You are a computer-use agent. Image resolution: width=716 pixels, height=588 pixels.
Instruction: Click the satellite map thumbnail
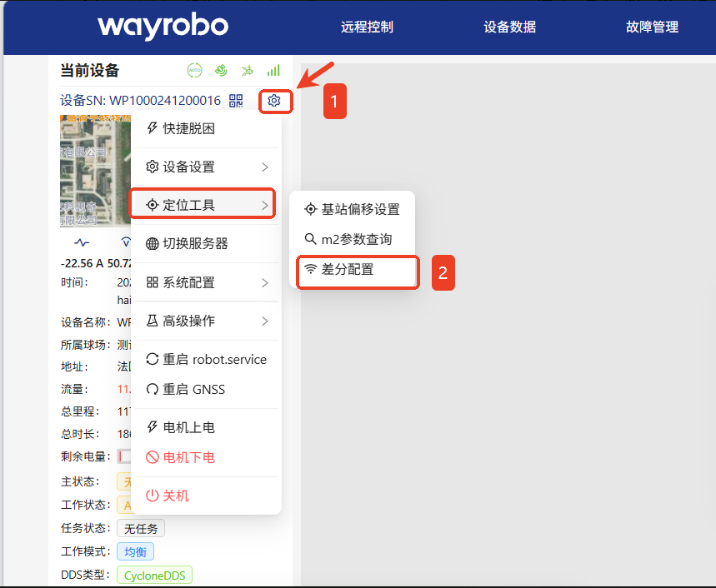click(x=95, y=171)
